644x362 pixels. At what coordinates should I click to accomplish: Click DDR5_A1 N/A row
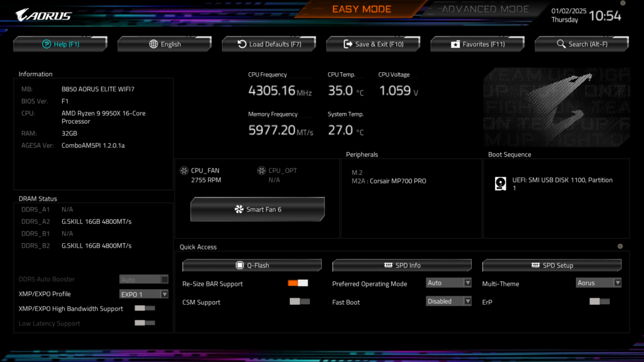pos(47,209)
